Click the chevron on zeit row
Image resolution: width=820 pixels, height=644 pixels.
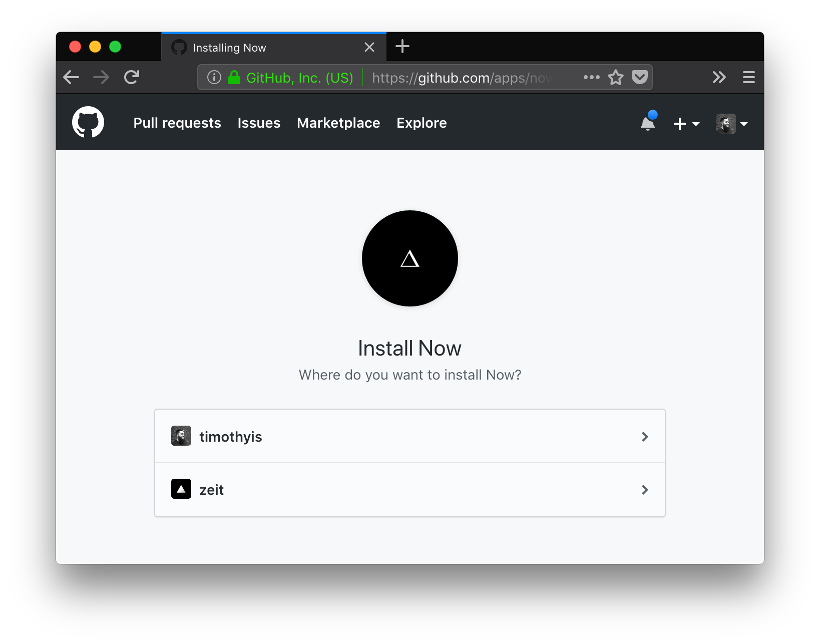(x=645, y=490)
